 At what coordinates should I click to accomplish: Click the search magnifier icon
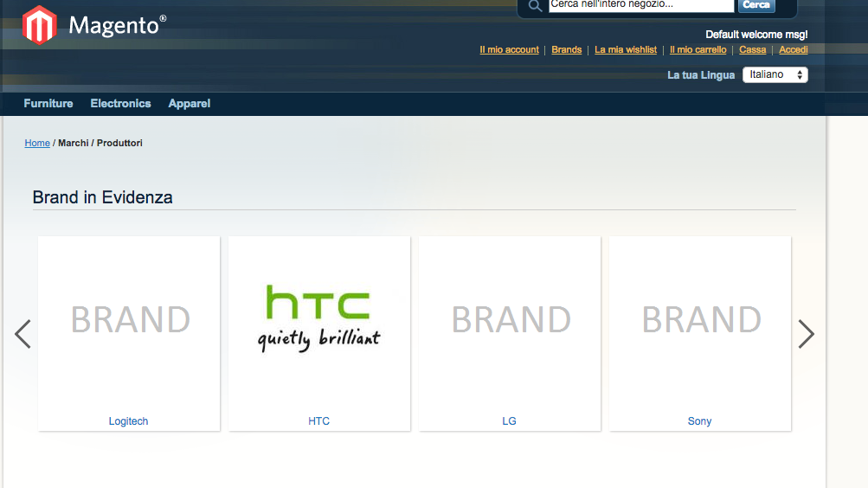coord(535,5)
